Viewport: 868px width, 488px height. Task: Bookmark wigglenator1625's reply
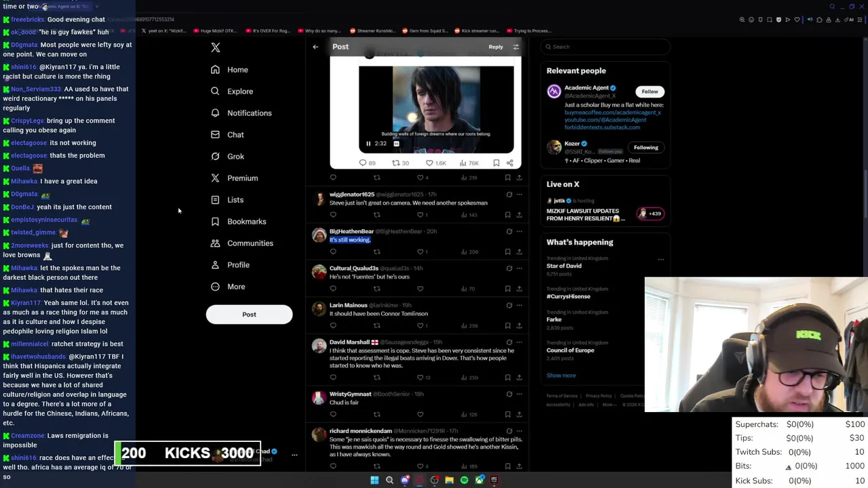507,215
